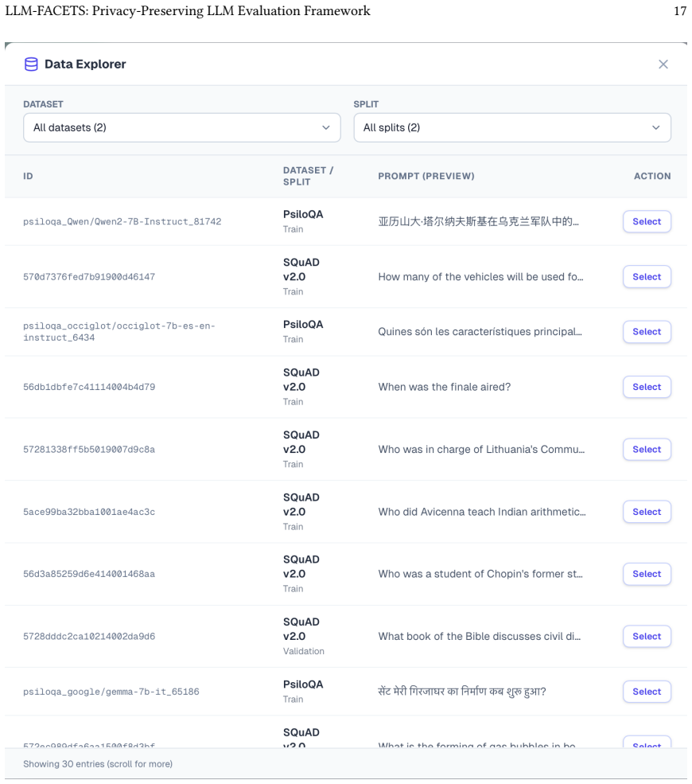Select the Bible civil di... Validation row
The width and height of the screenshot is (692, 784).
pyautogui.click(x=647, y=637)
